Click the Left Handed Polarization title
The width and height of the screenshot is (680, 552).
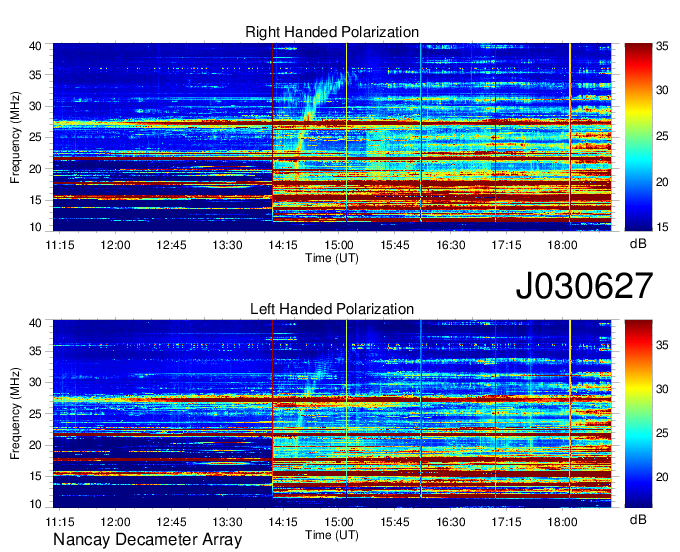(332, 309)
